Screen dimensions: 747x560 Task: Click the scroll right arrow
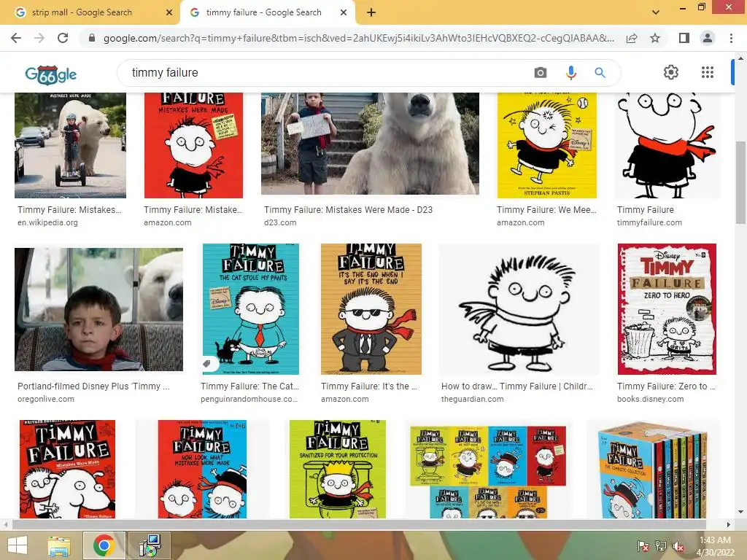tap(729, 524)
